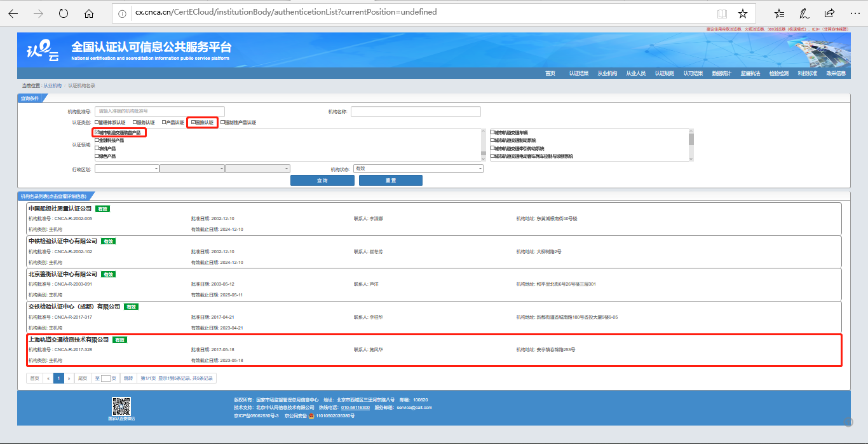Open 认证规则 in the navigation bar
Image resolution: width=868 pixels, height=444 pixels.
[665, 73]
